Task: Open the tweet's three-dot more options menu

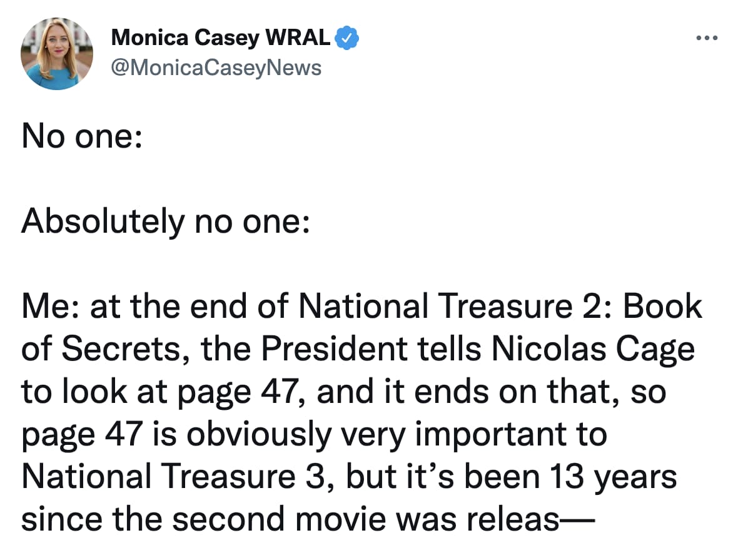Action: tap(707, 38)
